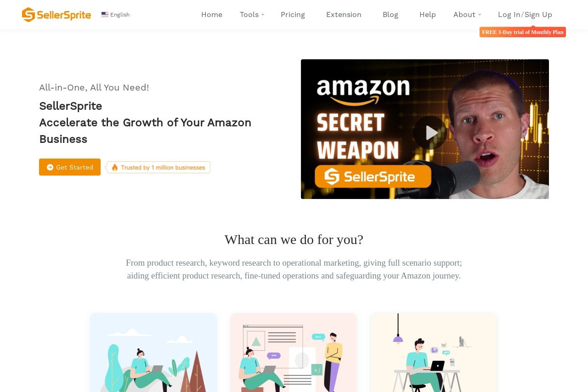The width and height of the screenshot is (588, 392).
Task: Navigate to the Extension page
Action: tap(344, 15)
